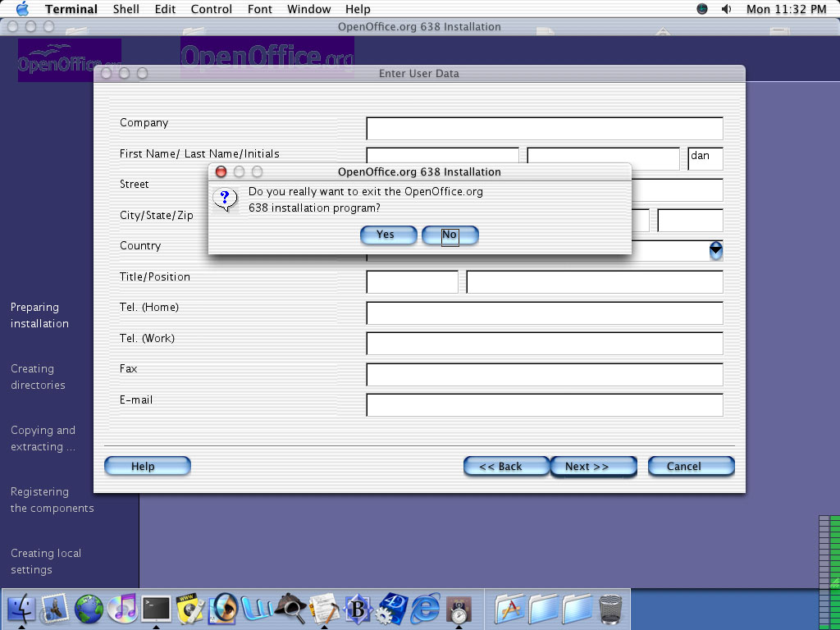Click the Country label text
This screenshot has height=630, width=840.
(139, 245)
